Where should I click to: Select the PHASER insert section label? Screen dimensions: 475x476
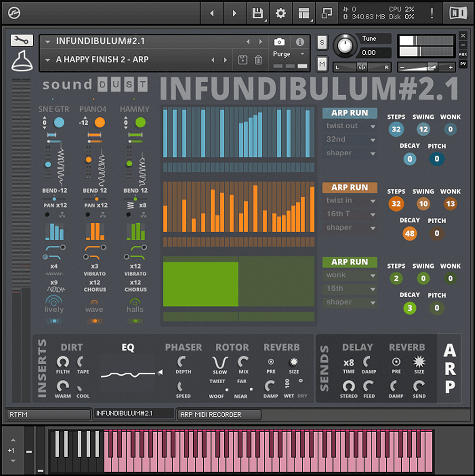click(x=183, y=347)
